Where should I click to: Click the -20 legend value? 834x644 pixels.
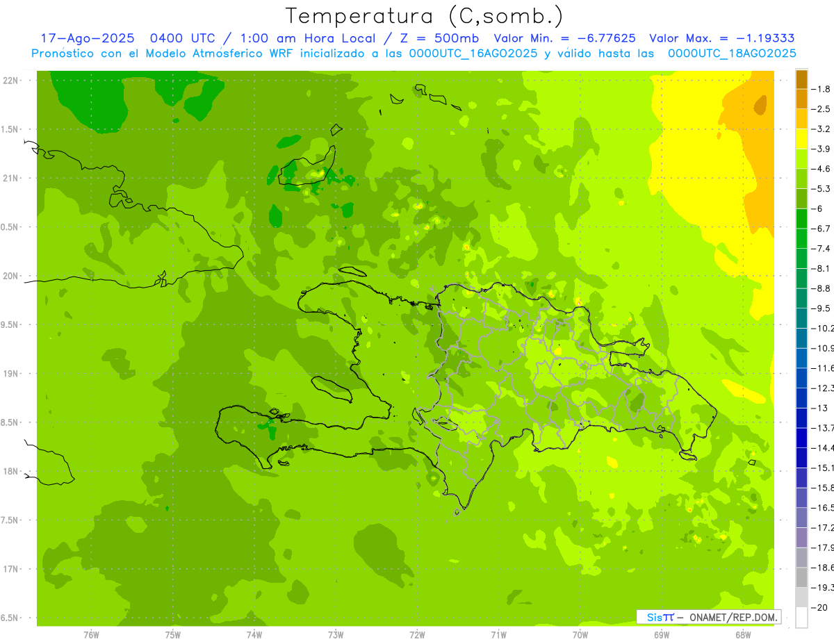click(820, 607)
